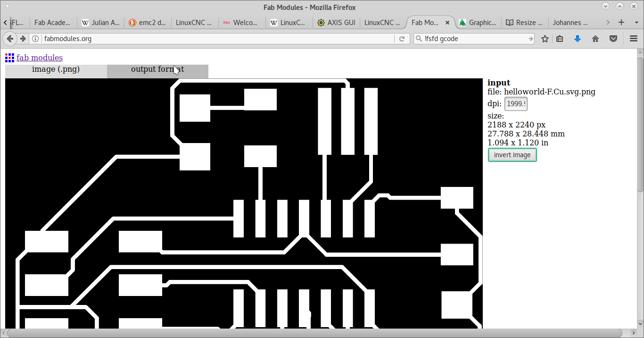This screenshot has height=338, width=644.
Task: Select the image (.png) menu button
Action: click(56, 71)
